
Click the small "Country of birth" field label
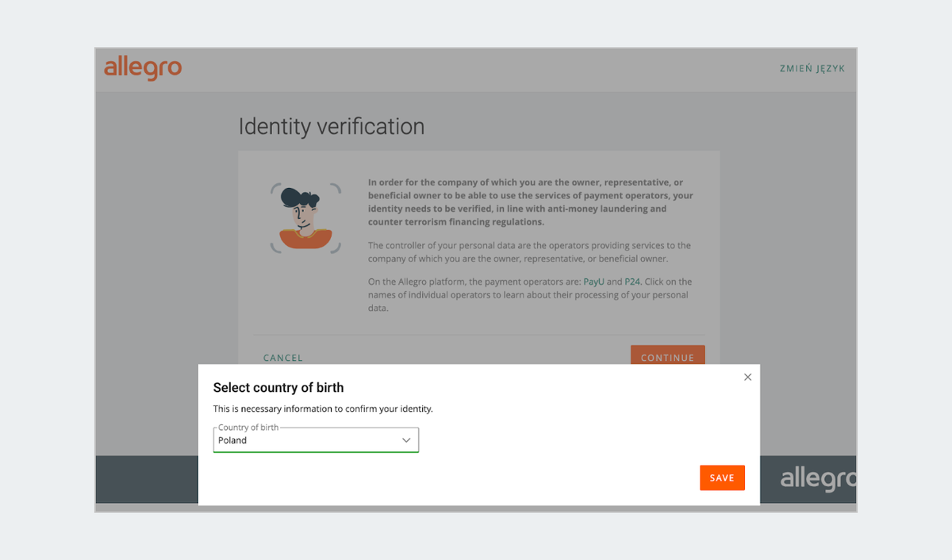coord(248,428)
